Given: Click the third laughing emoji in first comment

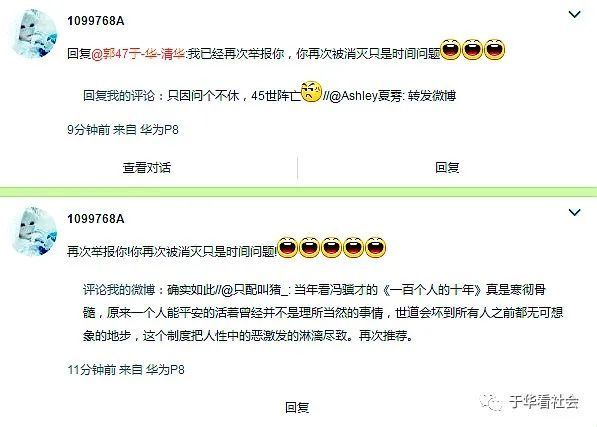Looking at the screenshot, I should pos(495,49).
